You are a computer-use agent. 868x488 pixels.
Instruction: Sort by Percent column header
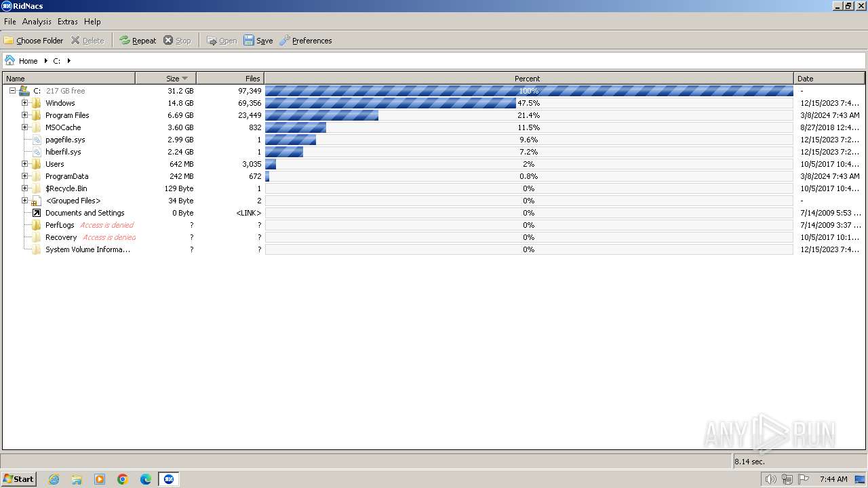tap(529, 79)
